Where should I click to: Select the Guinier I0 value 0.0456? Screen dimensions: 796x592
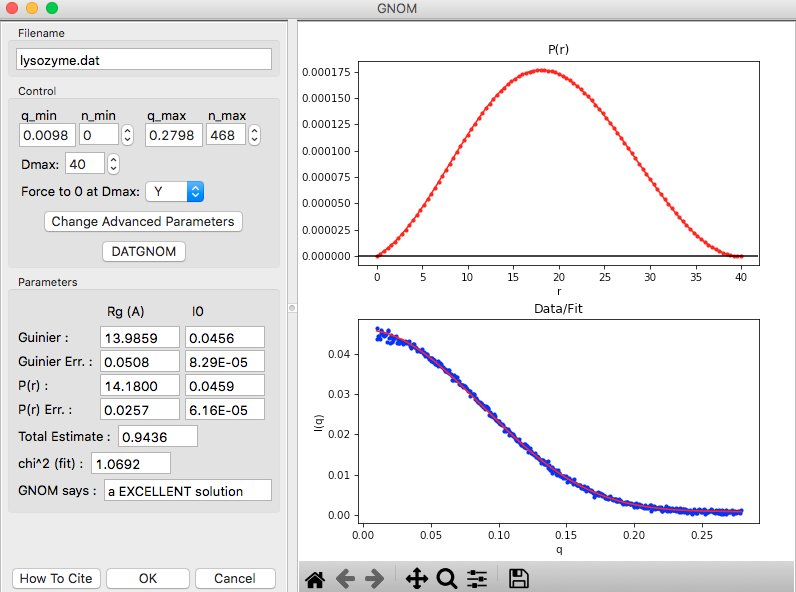[225, 338]
